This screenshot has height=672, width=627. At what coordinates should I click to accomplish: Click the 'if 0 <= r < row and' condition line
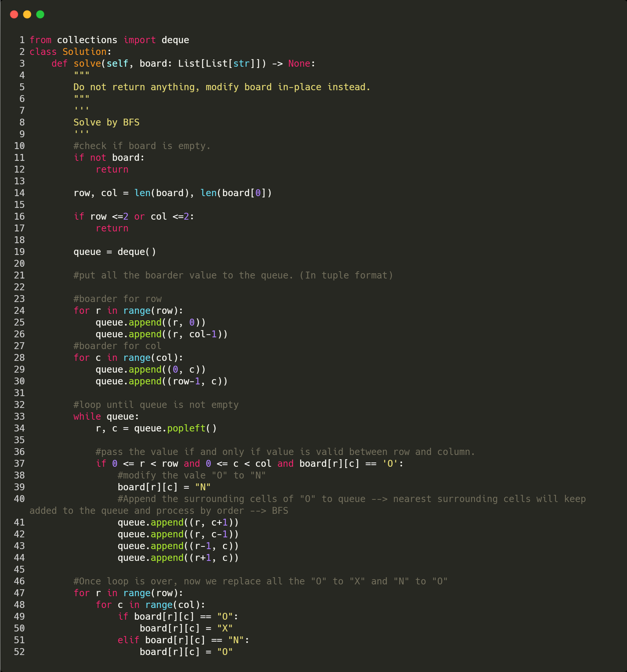[x=249, y=463]
